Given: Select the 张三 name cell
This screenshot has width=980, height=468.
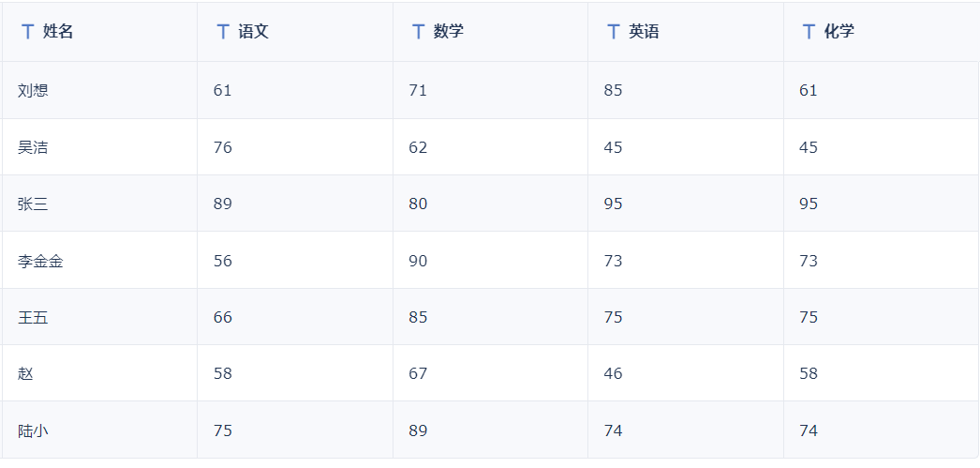Looking at the screenshot, I should coord(99,204).
